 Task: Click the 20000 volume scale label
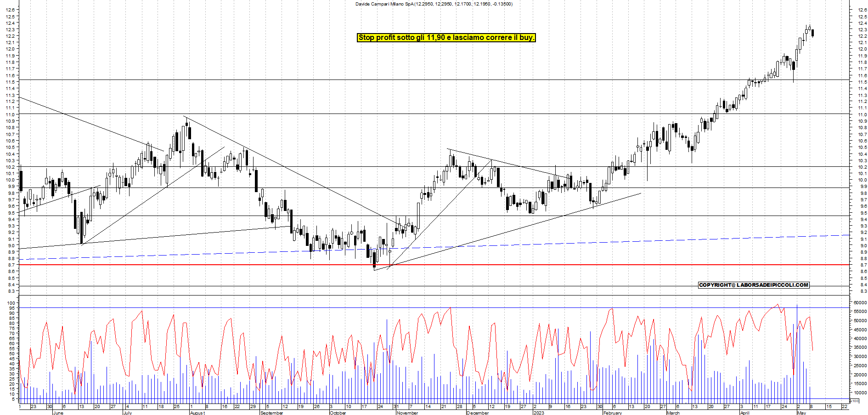[x=860, y=375]
